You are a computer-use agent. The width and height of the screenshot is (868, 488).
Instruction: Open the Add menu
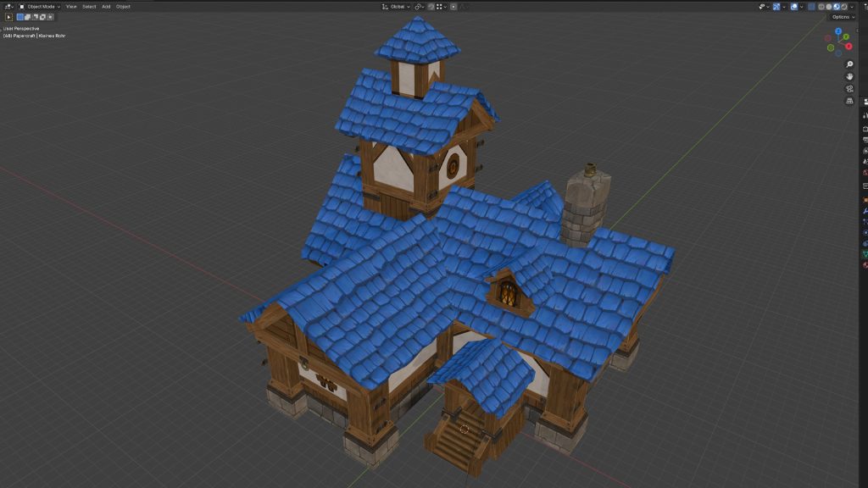[106, 6]
